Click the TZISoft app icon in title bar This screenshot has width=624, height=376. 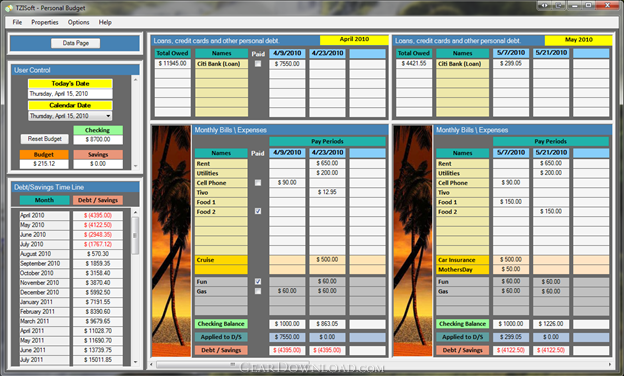[9, 8]
